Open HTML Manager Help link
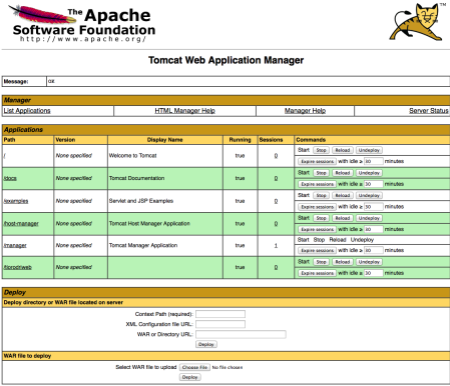450x386 pixels. (185, 111)
